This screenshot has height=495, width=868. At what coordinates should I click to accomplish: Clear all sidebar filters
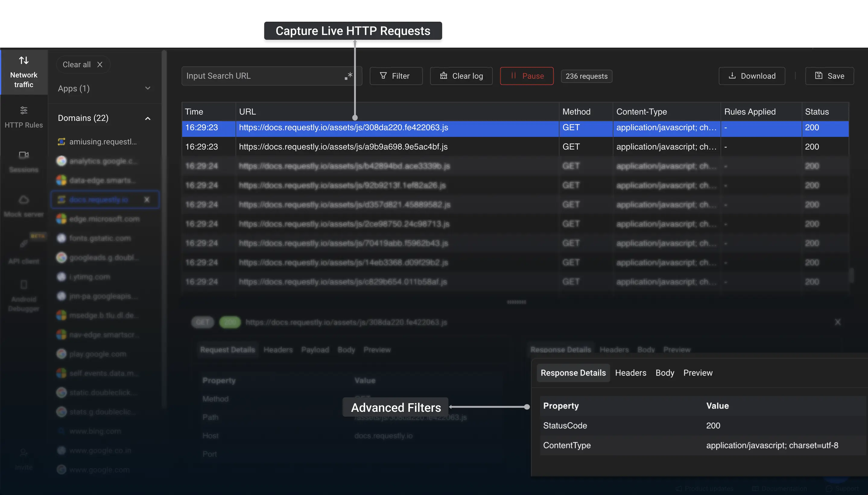pos(83,65)
